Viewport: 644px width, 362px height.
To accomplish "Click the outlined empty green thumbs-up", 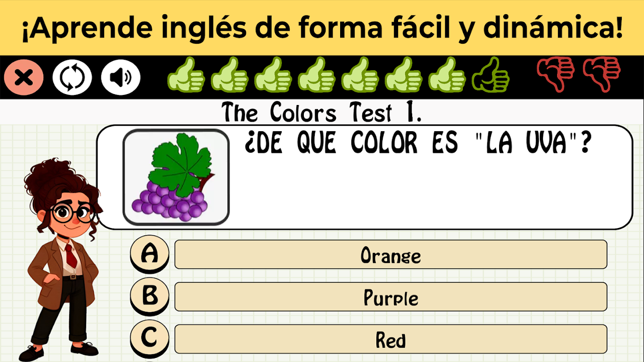I will click(x=490, y=75).
